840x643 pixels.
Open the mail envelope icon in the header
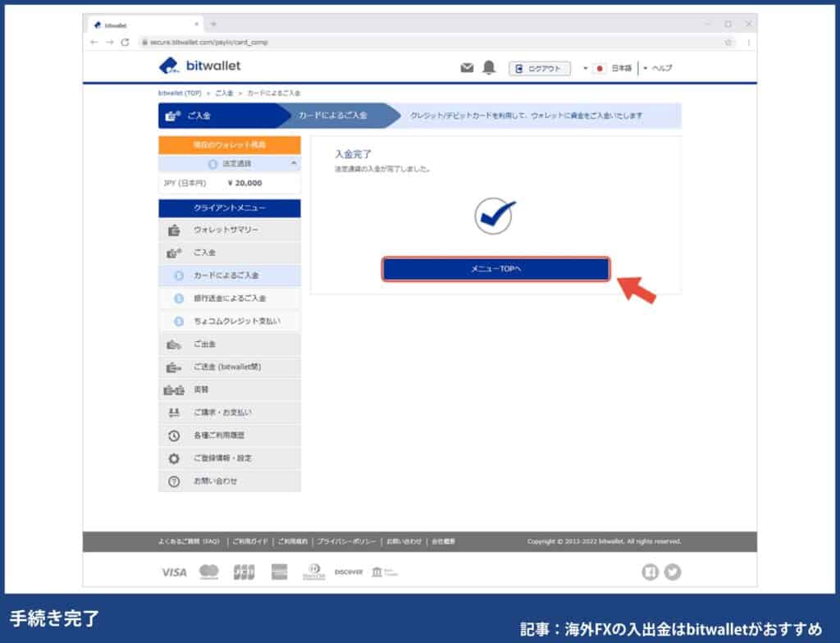(467, 69)
